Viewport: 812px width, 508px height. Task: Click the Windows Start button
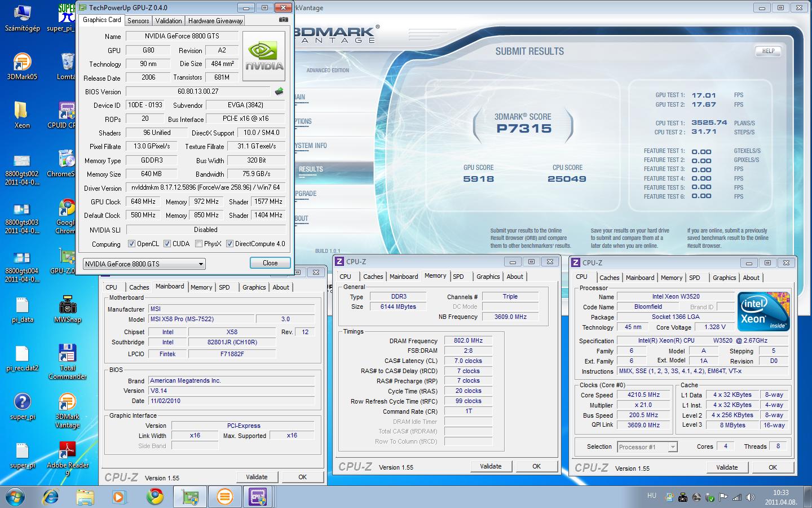click(x=15, y=497)
